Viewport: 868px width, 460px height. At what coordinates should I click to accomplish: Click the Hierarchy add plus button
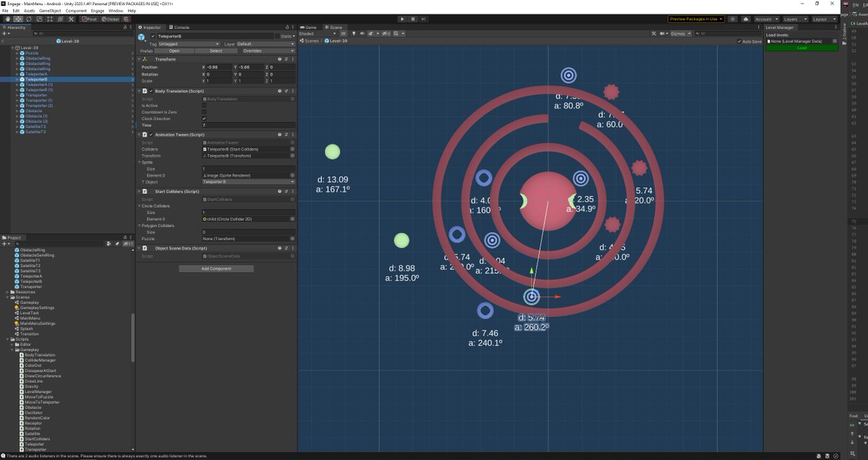tap(5, 33)
